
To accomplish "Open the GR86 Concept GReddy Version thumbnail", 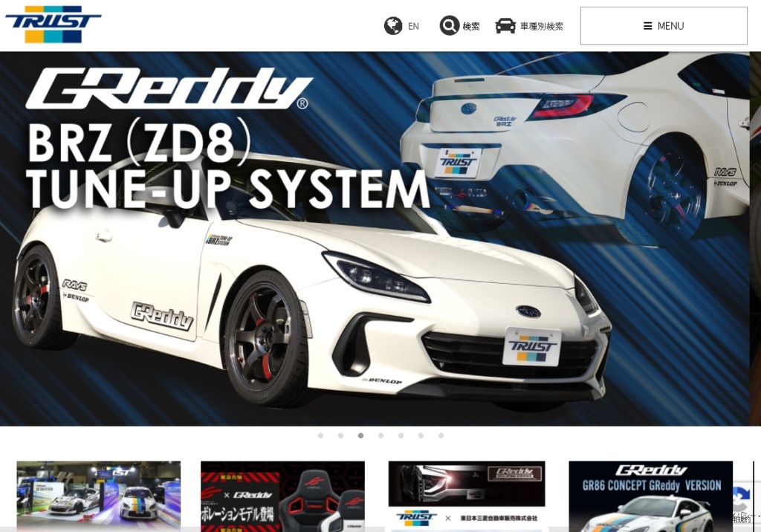I will (651, 496).
